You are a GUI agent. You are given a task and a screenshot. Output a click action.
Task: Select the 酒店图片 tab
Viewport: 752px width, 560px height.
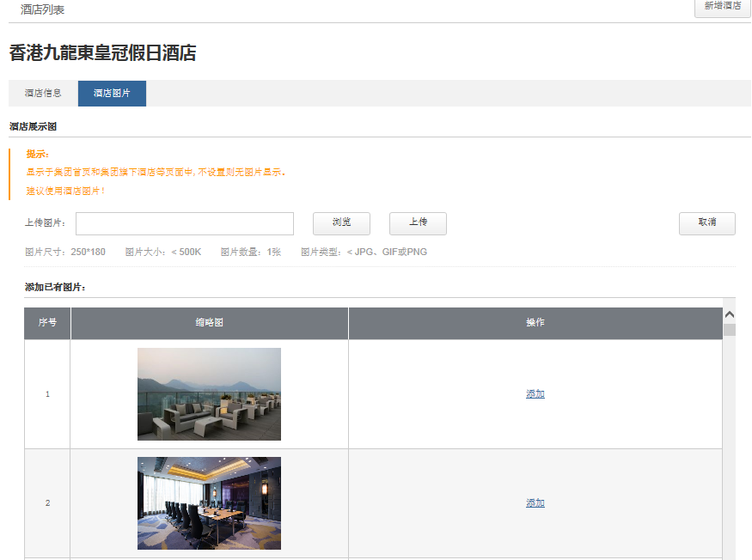[x=112, y=93]
